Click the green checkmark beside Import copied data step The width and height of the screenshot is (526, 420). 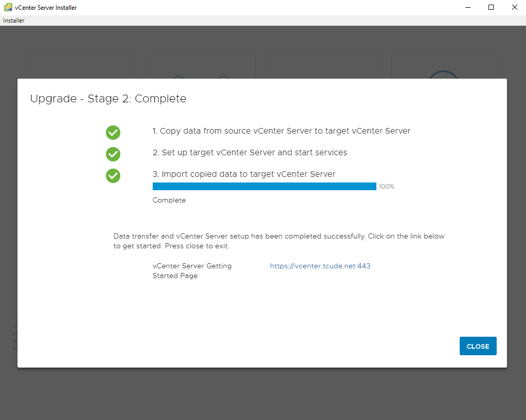pyautogui.click(x=113, y=175)
